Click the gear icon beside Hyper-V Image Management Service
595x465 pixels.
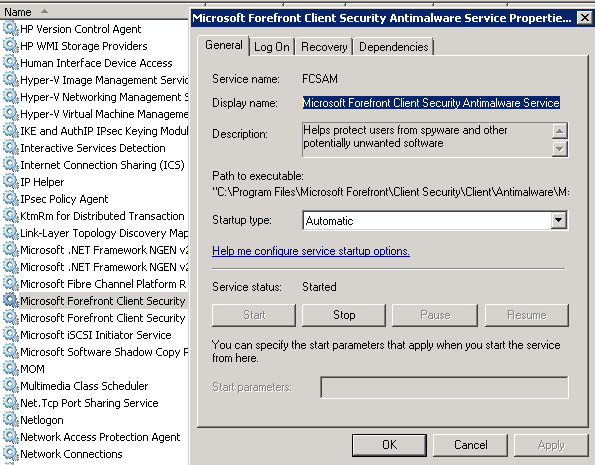point(10,80)
